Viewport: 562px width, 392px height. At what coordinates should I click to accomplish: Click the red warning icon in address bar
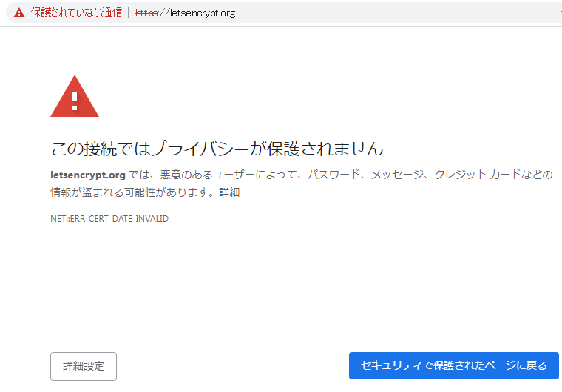pos(19,13)
